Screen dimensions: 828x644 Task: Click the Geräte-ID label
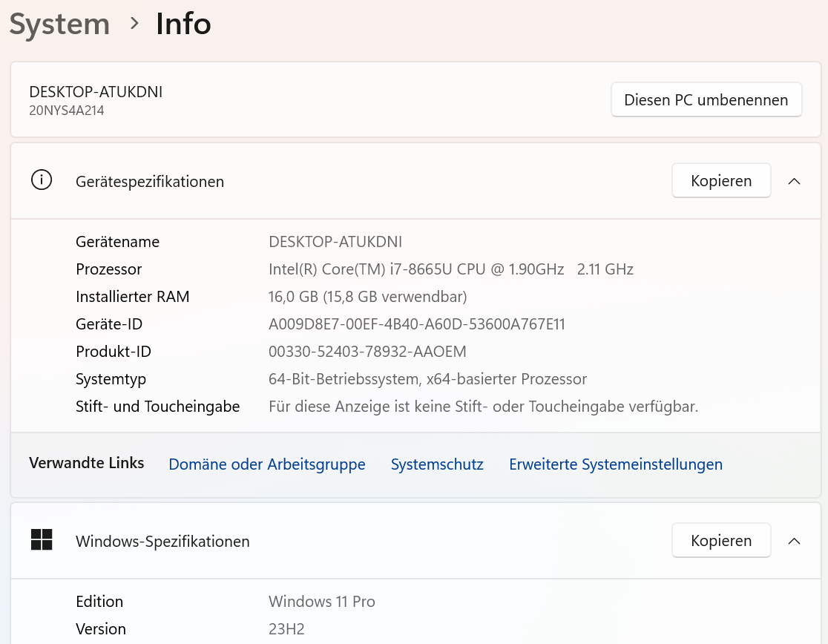(x=109, y=324)
